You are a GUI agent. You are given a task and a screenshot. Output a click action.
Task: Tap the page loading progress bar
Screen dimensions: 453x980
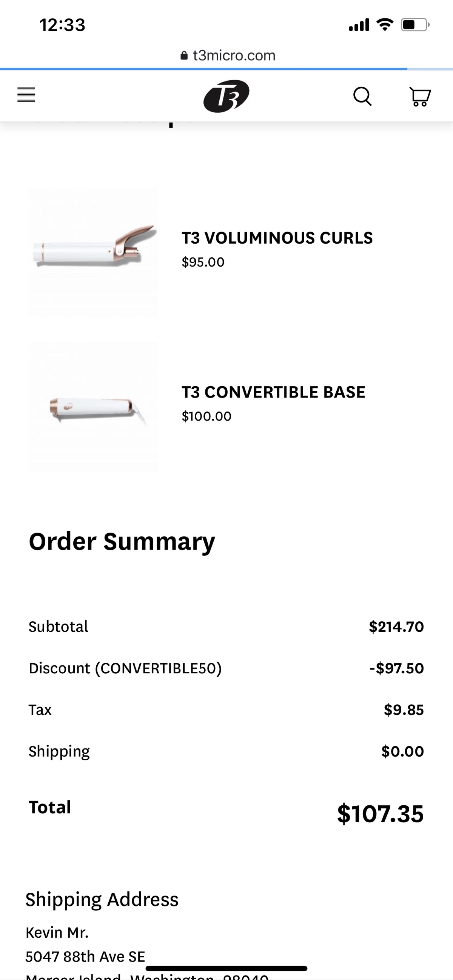pyautogui.click(x=226, y=69)
